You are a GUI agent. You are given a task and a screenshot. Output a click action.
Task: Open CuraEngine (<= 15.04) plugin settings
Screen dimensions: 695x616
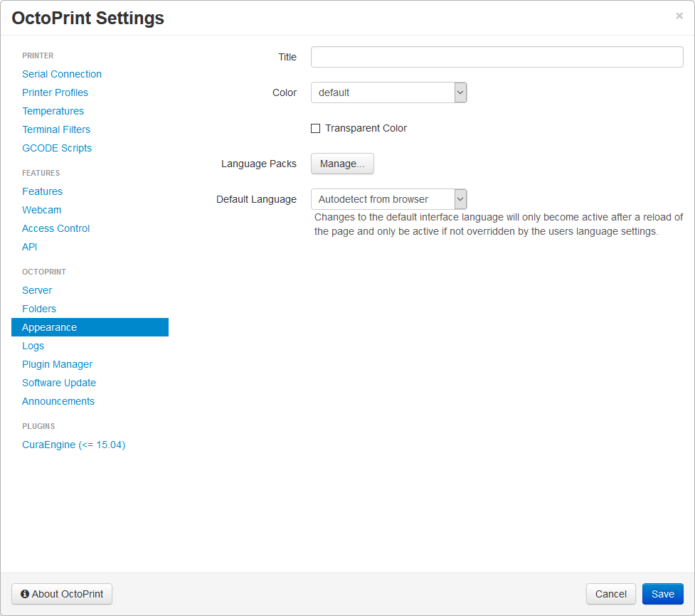click(73, 445)
